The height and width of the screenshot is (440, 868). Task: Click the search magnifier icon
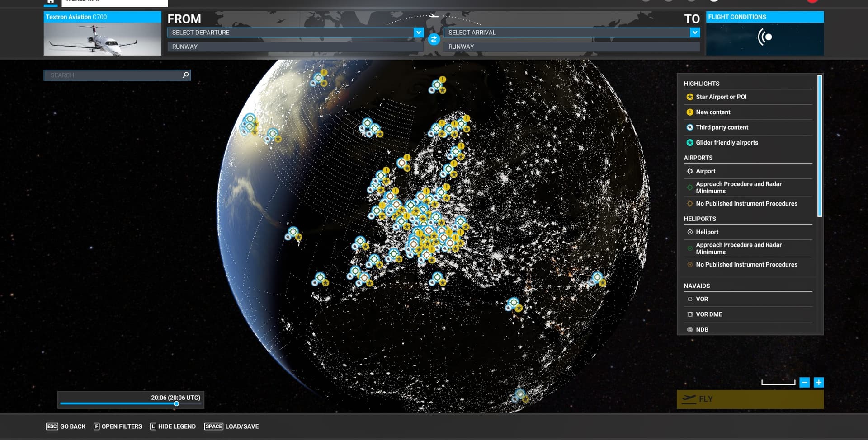(x=185, y=75)
